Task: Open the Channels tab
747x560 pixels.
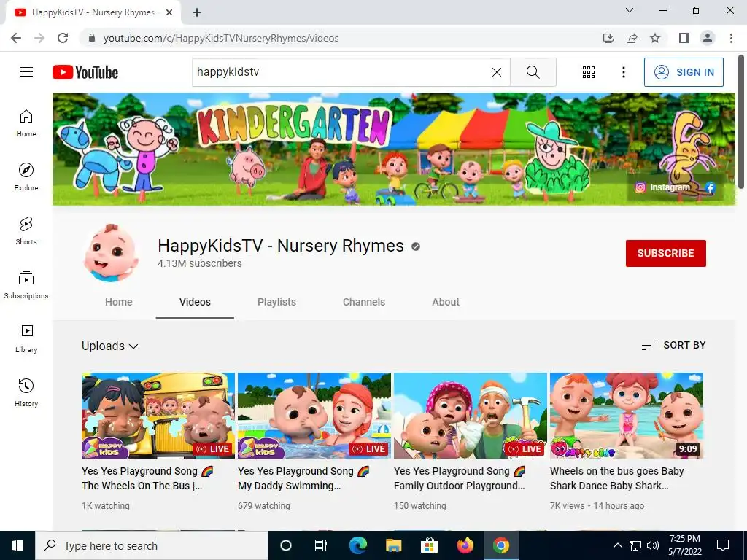Action: click(x=364, y=302)
